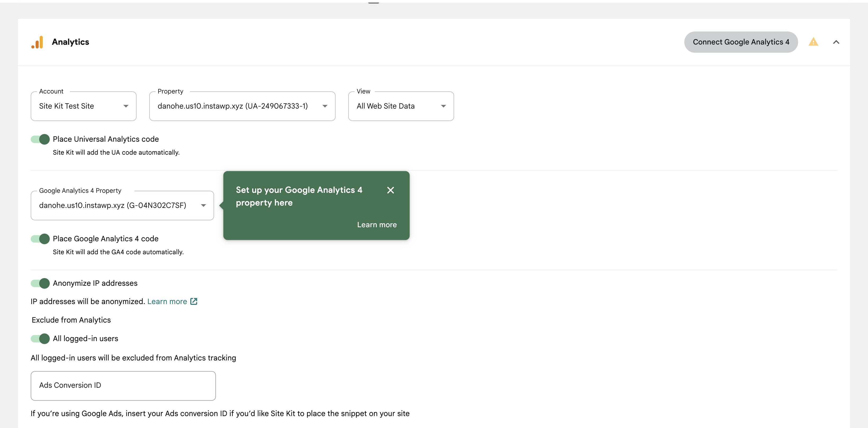The width and height of the screenshot is (868, 428).
Task: Click Learn more in the green tooltip
Action: (377, 225)
